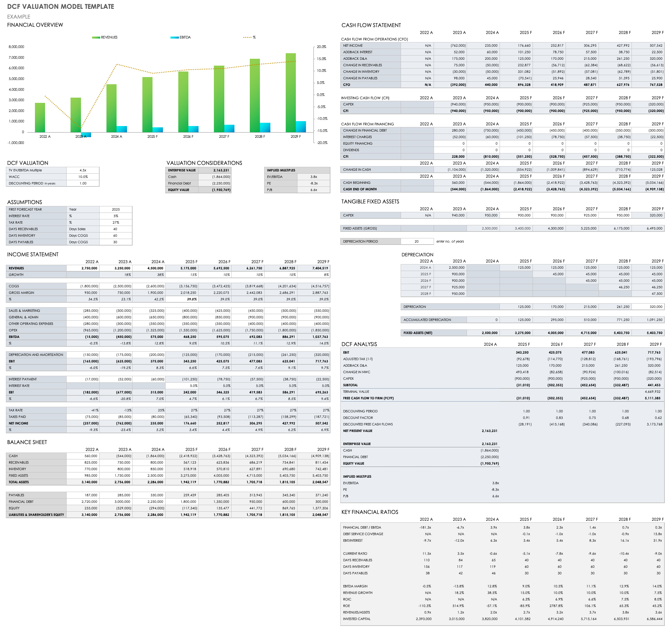Image resolution: width=672 pixels, height=638 pixels.
Task: Click the DCF VALUATION MODEL TEMPLATE title
Action: tap(60, 7)
